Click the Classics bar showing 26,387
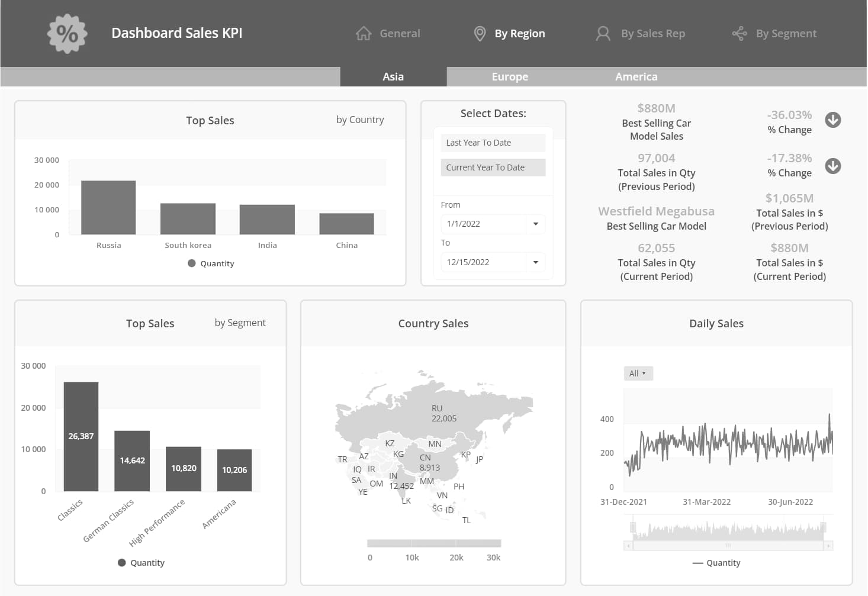 81,436
